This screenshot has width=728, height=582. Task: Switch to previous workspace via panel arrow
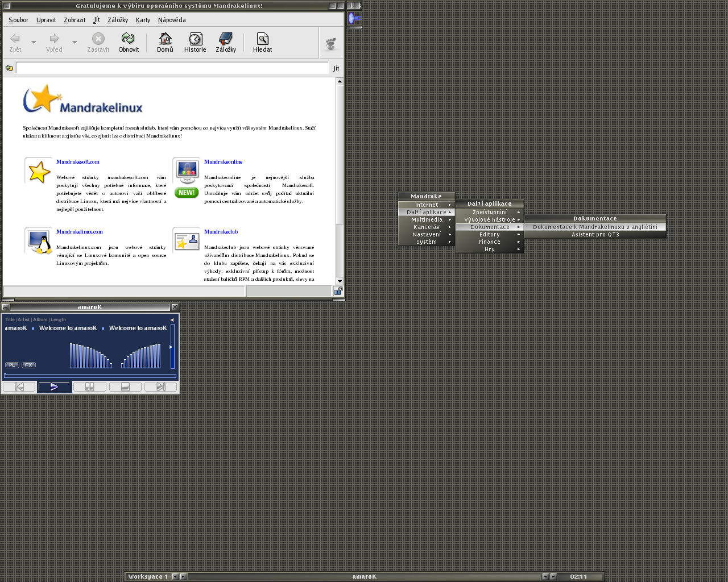pyautogui.click(x=175, y=576)
